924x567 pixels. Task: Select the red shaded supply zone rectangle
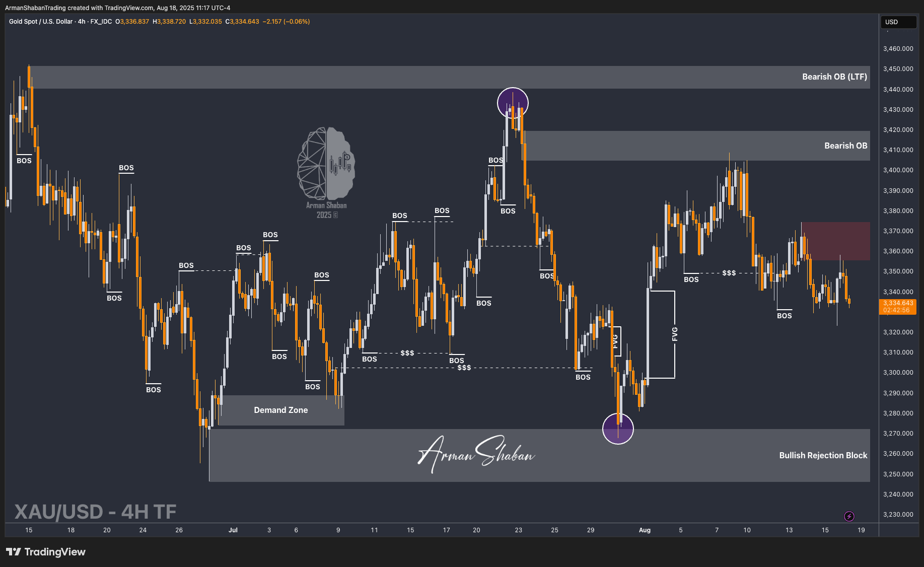pyautogui.click(x=835, y=241)
